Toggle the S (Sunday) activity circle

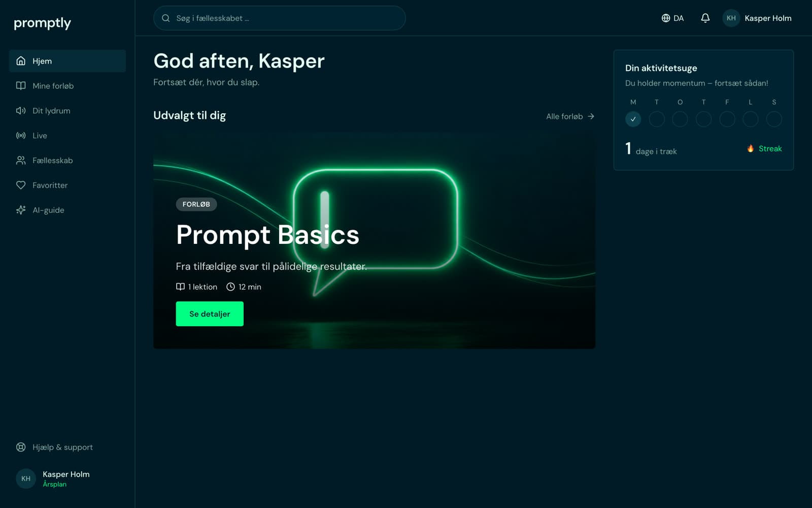pyautogui.click(x=774, y=119)
